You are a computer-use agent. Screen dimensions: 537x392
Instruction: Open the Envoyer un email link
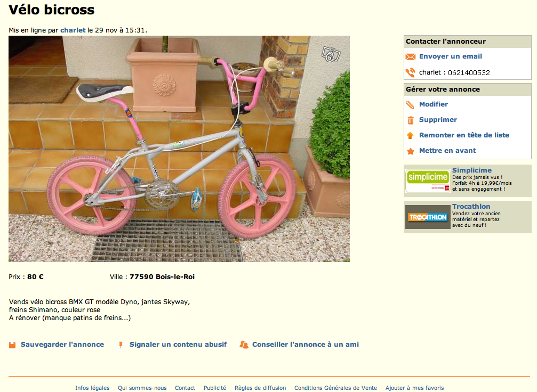pyautogui.click(x=451, y=56)
